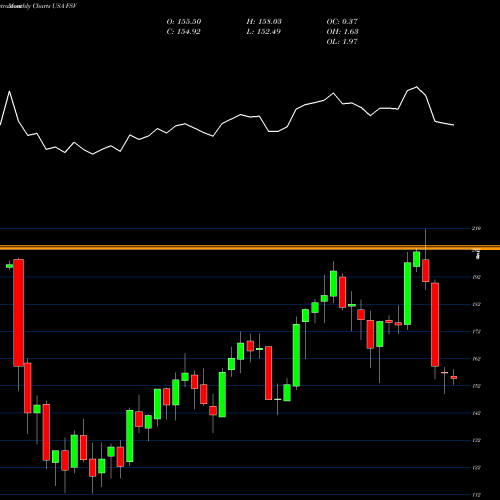Click the high value H: 158.03

(x=264, y=22)
